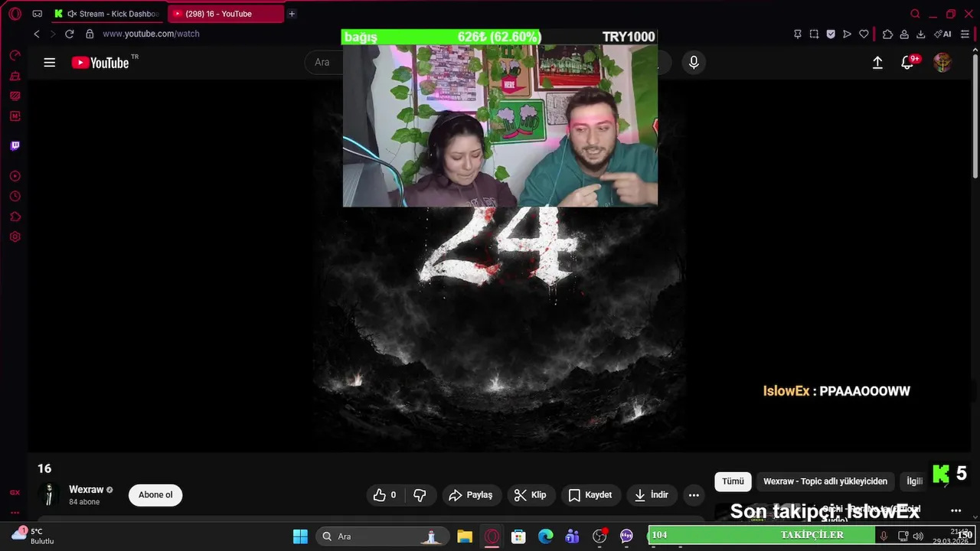Open the YouTube guide hamburger menu
Screen dimensions: 980x551
click(50, 63)
